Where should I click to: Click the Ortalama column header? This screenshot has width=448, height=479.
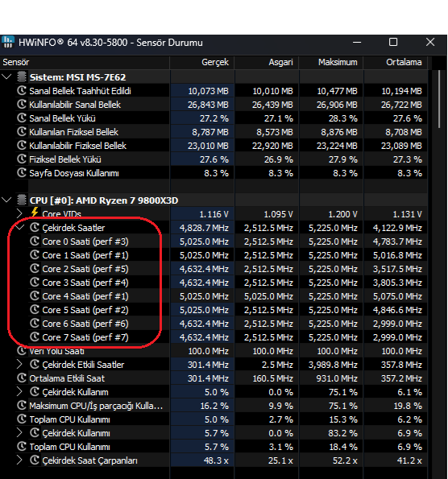[396, 62]
